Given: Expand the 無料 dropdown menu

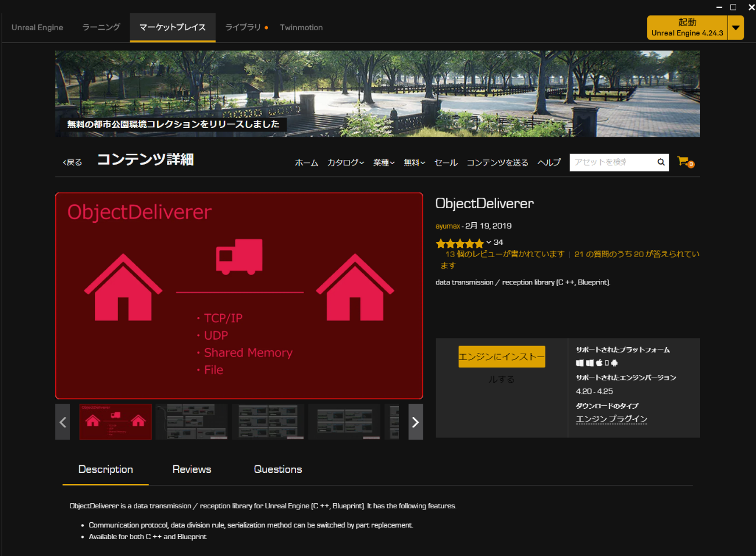Looking at the screenshot, I should point(415,162).
